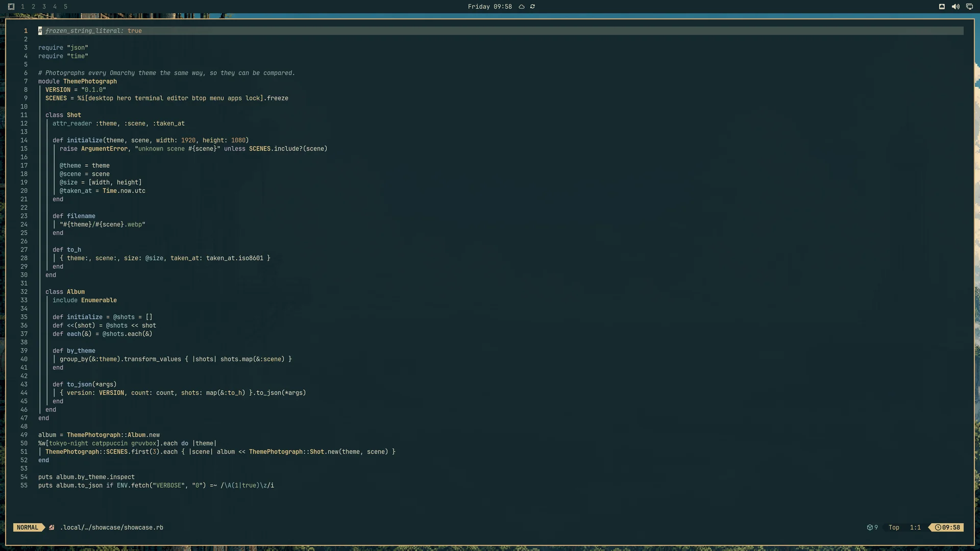Switch to workspace 2

tap(33, 7)
